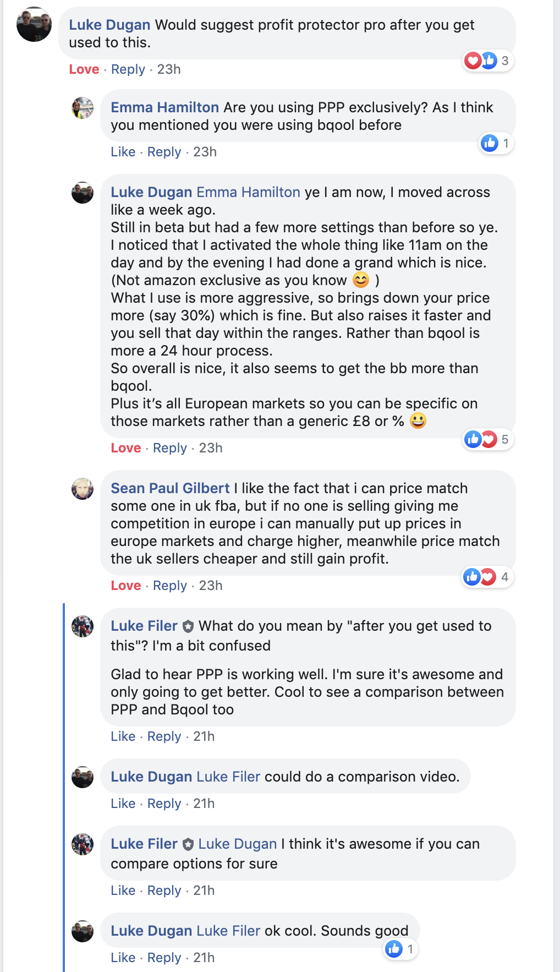
Task: Click the 23h timestamp on Sean Paul Gilbert's comment
Action: pos(211,586)
